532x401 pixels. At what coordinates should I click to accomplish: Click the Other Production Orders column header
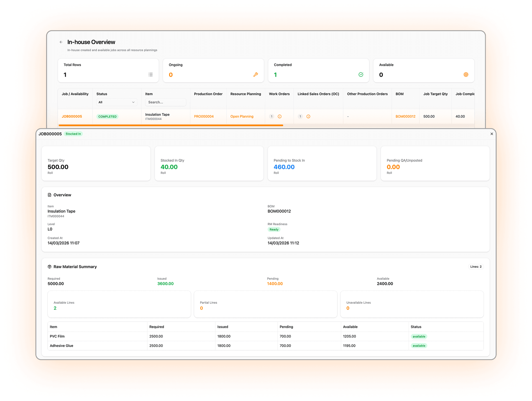click(x=367, y=94)
